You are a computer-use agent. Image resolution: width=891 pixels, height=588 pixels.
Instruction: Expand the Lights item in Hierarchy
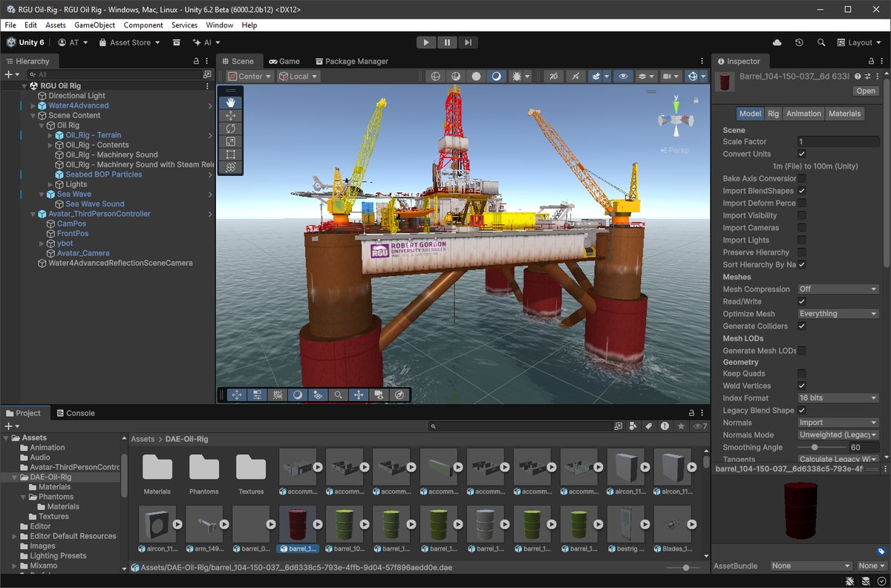51,184
